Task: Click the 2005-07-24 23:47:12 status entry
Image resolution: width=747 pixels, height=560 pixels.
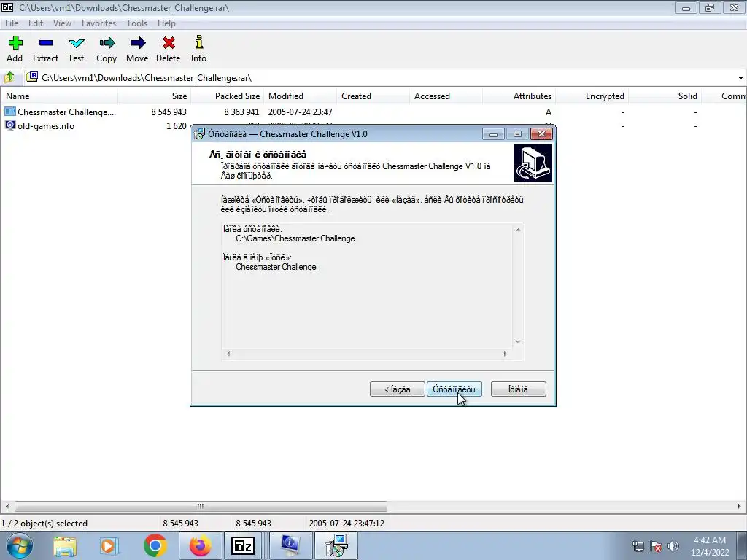Action: (347, 523)
